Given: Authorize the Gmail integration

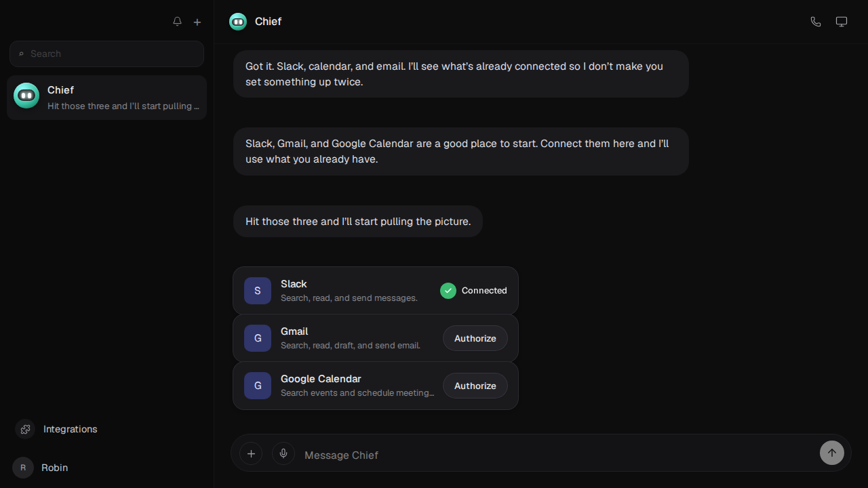Looking at the screenshot, I should (x=475, y=338).
